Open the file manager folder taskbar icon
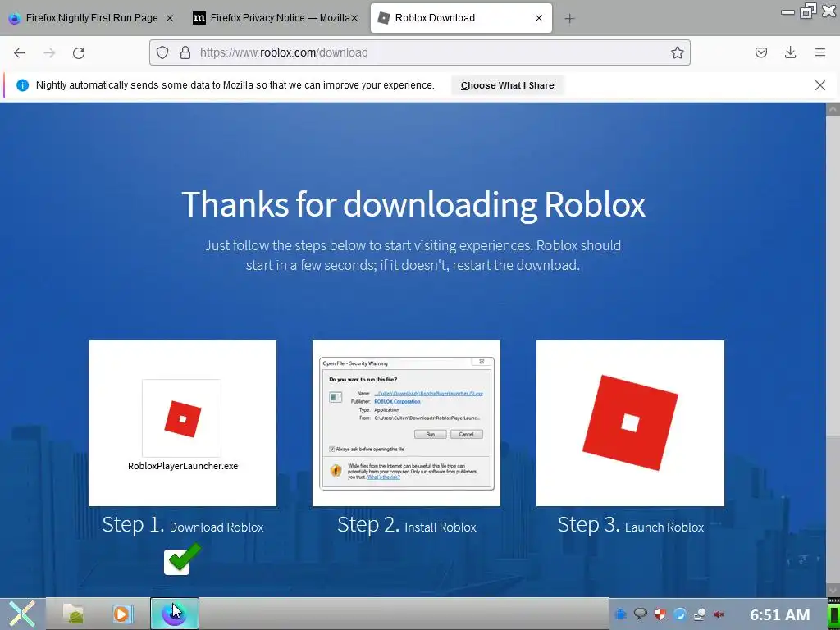840x630 pixels. point(73,614)
